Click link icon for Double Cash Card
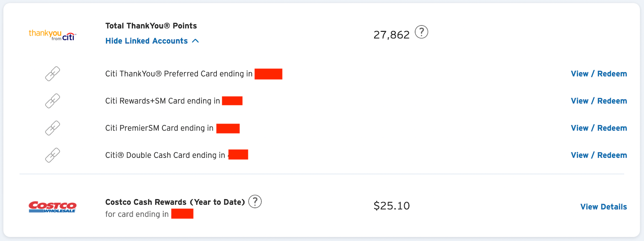The image size is (644, 241). coord(53,155)
